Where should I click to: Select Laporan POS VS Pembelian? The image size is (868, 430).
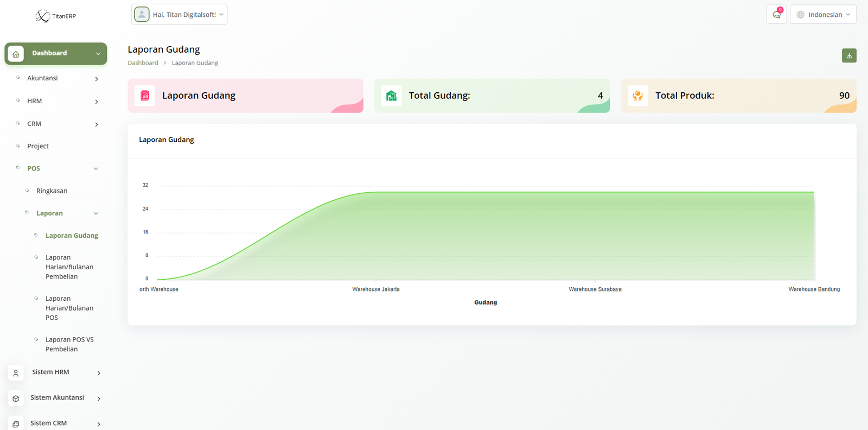coord(69,344)
